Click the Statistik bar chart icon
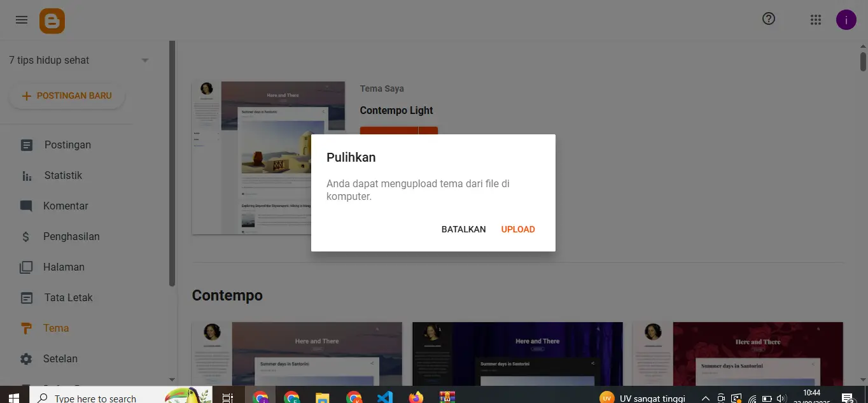Screen dimensions: 868x403 tap(26, 176)
